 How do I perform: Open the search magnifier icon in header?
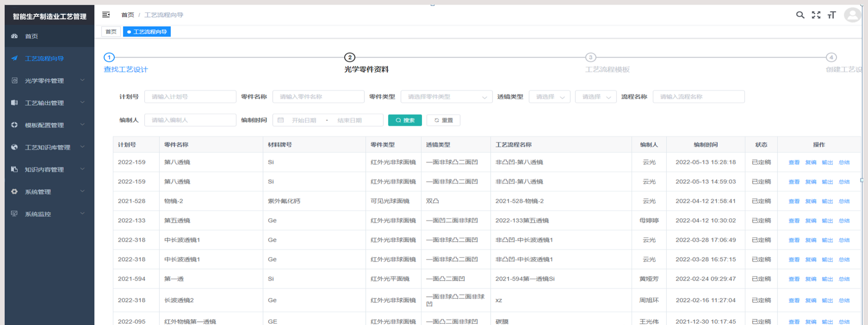click(x=800, y=15)
